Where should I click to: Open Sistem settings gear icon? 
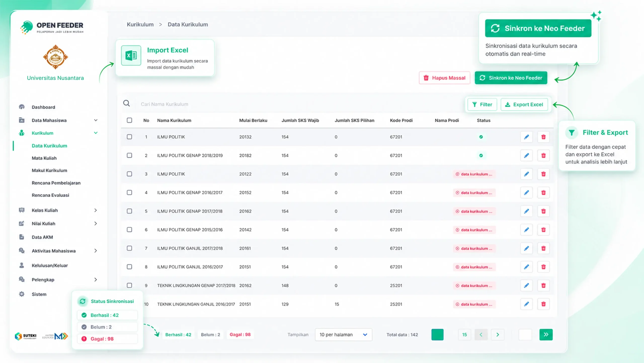point(22,294)
